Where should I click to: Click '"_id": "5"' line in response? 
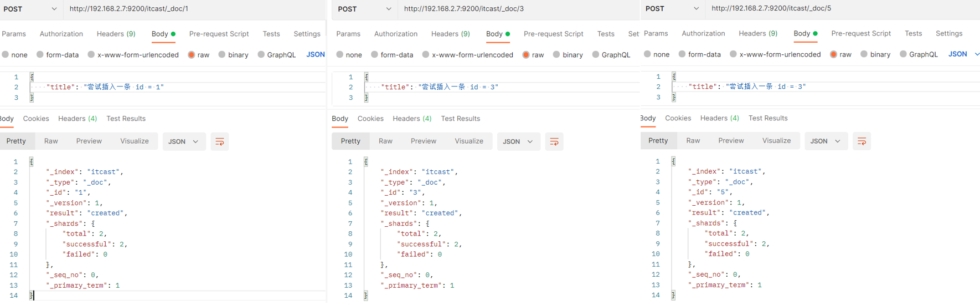[710, 192]
